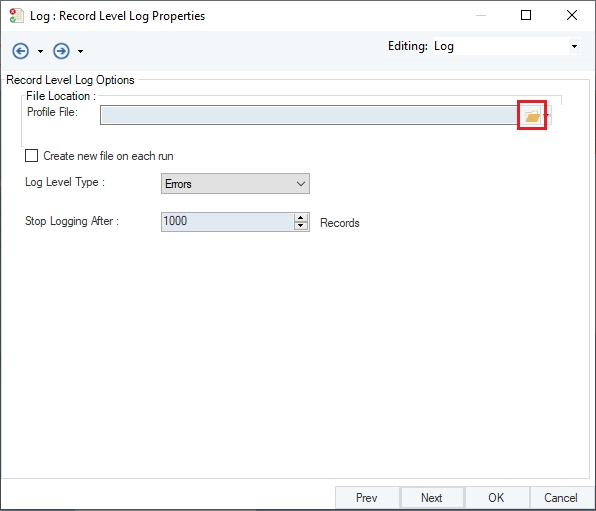Click the Next button

coord(432,498)
